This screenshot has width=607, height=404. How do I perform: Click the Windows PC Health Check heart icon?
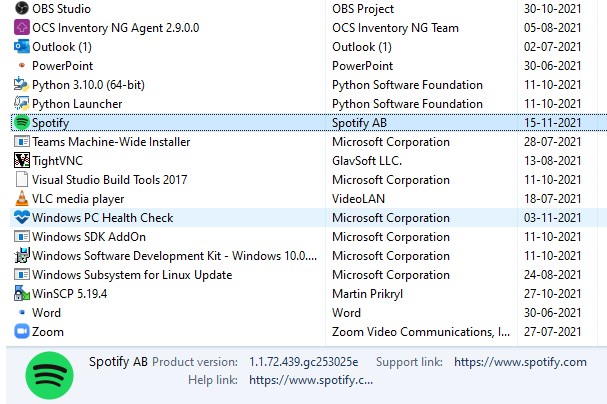click(22, 217)
